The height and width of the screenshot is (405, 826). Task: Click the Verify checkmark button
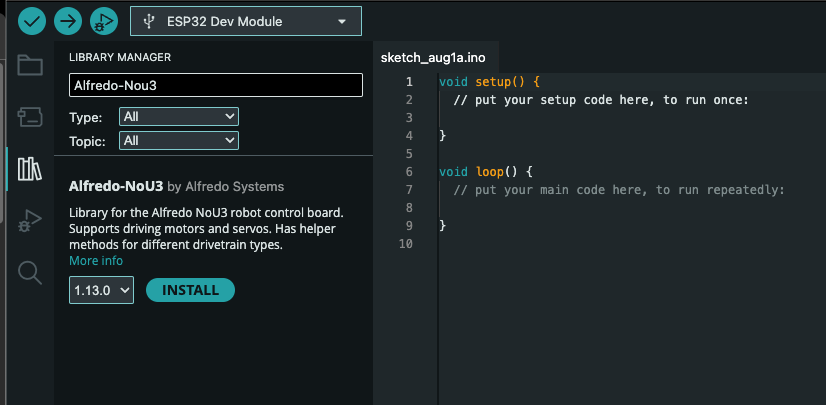pyautogui.click(x=32, y=21)
